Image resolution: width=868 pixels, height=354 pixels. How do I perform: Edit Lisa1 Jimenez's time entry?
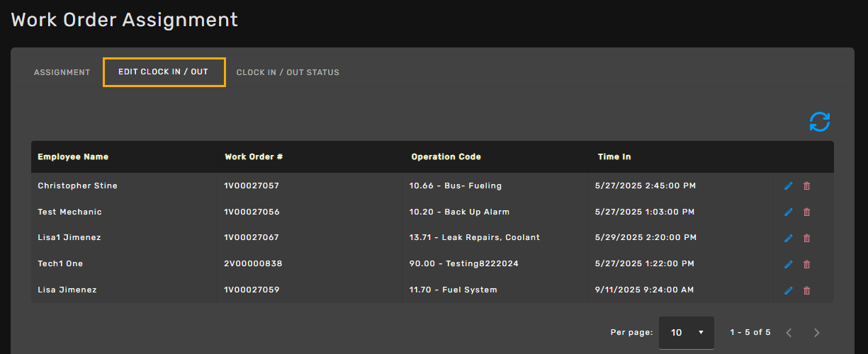[x=789, y=238]
